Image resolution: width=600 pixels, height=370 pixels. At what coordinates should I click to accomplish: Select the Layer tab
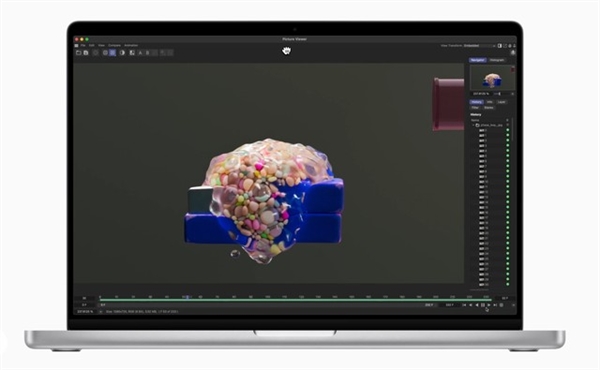pos(502,102)
